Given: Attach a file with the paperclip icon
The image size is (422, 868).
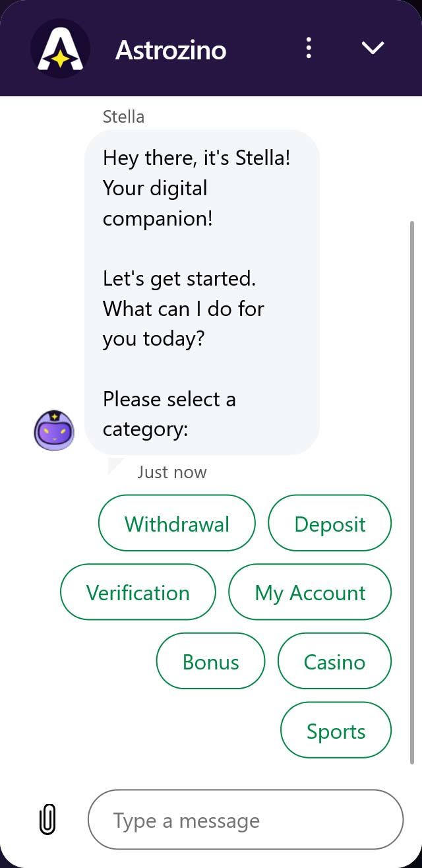Looking at the screenshot, I should (47, 820).
